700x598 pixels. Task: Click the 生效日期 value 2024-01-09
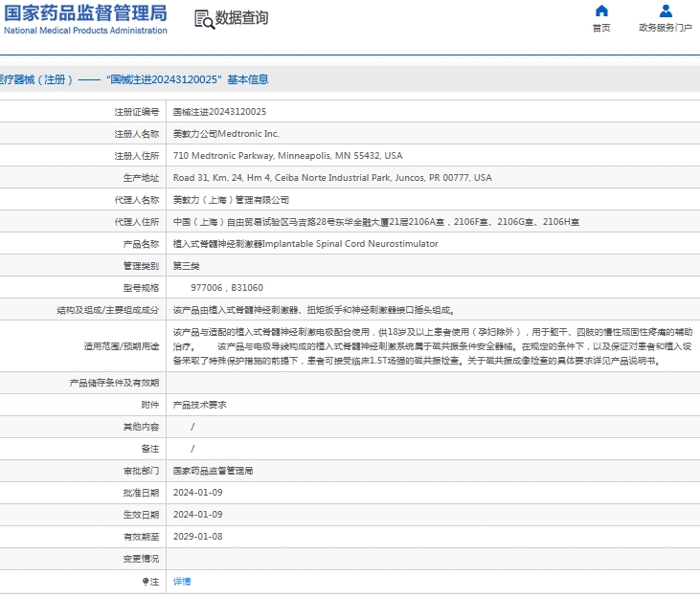click(198, 515)
